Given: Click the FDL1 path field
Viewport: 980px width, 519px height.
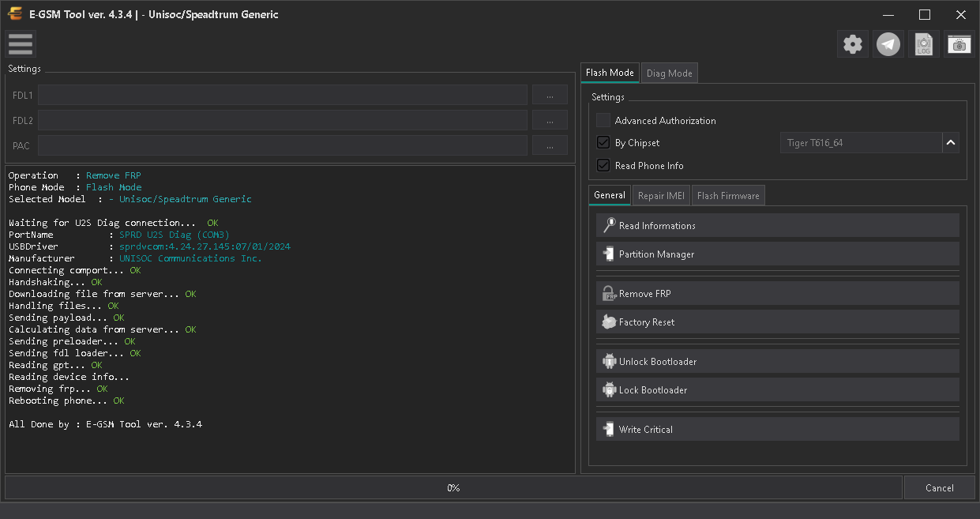Looking at the screenshot, I should coord(283,95).
